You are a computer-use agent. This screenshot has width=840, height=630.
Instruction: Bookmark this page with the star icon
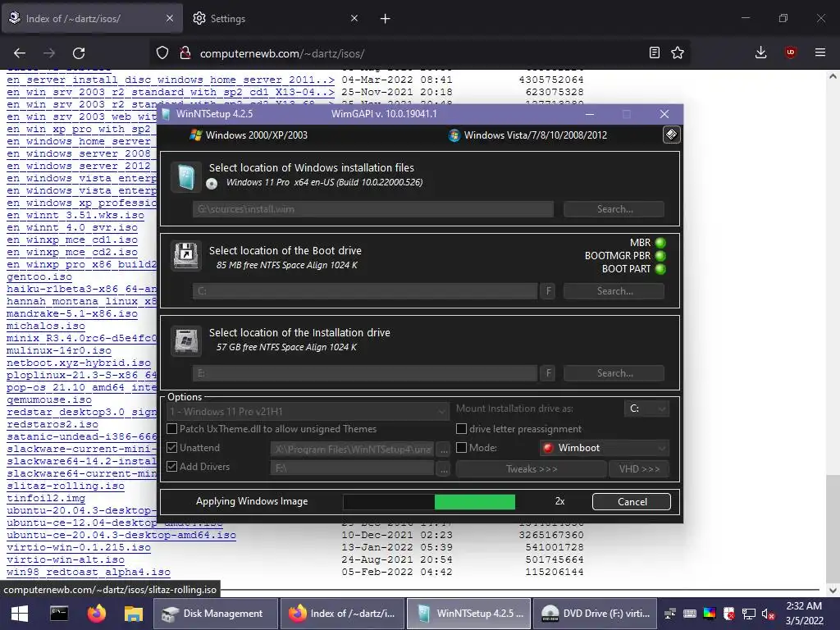[x=678, y=53]
